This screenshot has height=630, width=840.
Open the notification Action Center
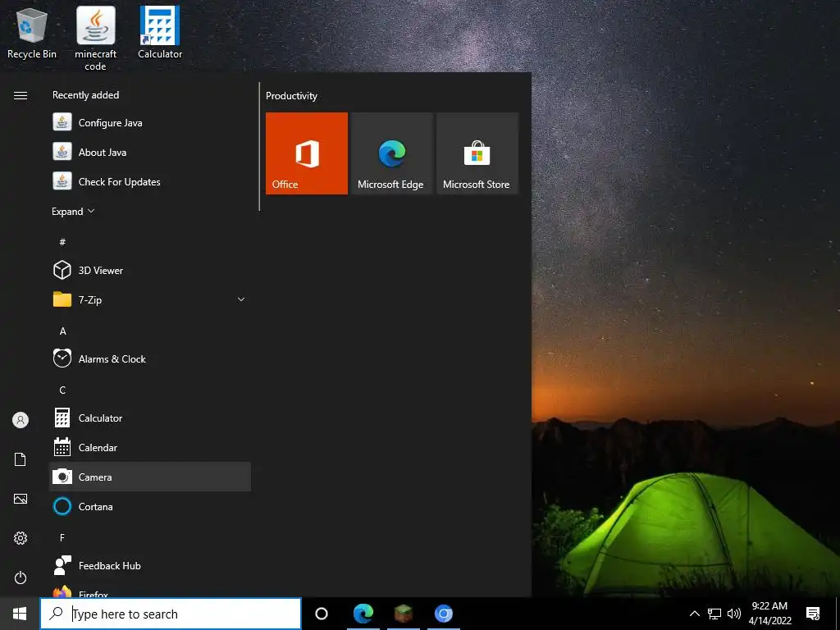tap(813, 614)
